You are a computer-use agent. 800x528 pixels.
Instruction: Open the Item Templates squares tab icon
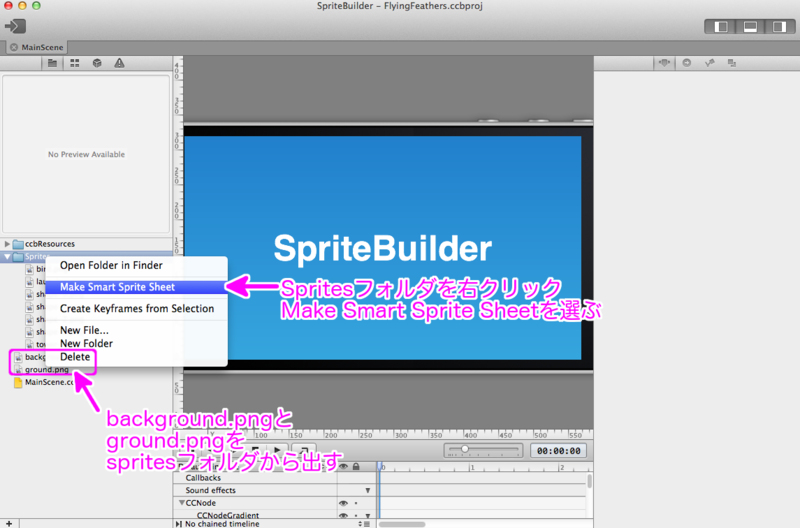pos(732,63)
